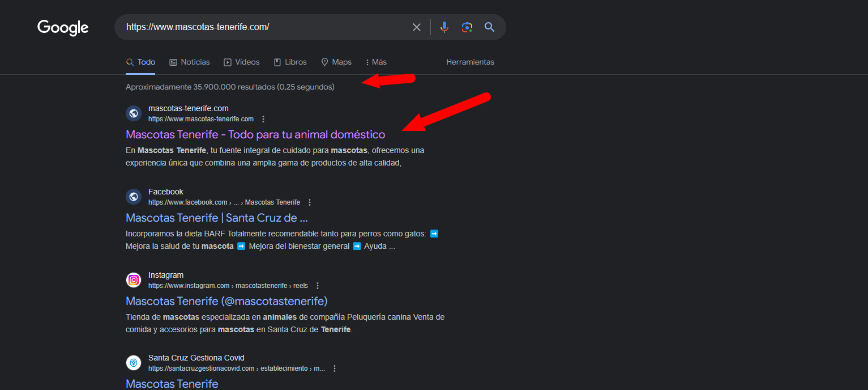The width and height of the screenshot is (868, 390).
Task: Open the Mascotas Tenerife - Todo para tu animal doméstico link
Action: click(x=255, y=134)
